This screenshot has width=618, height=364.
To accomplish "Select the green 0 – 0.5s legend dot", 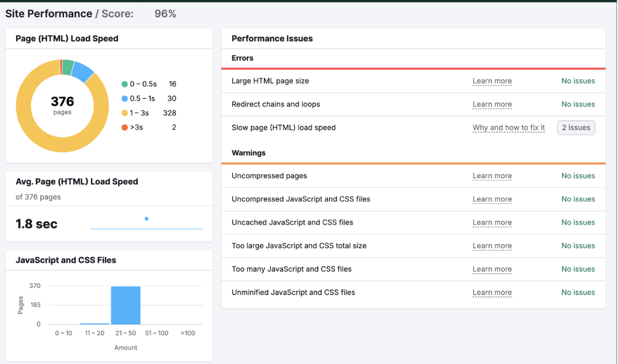I will click(x=125, y=84).
